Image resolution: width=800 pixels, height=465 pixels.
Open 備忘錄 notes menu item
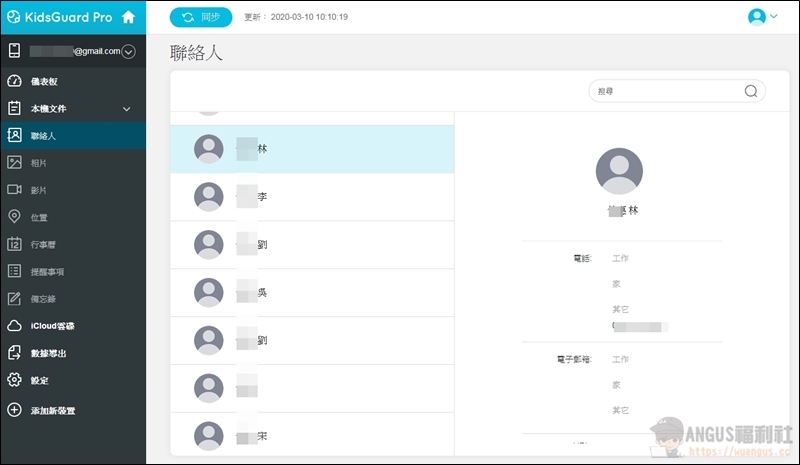(46, 298)
